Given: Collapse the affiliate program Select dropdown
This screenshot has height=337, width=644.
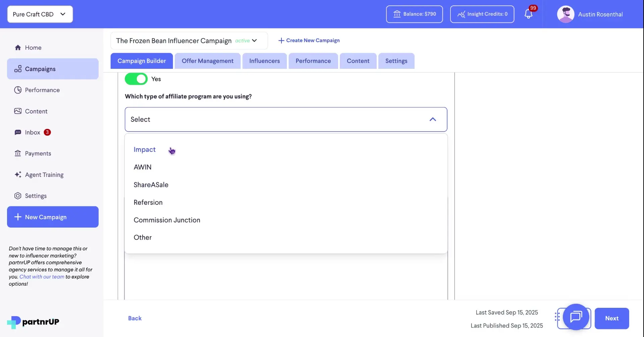Looking at the screenshot, I should coord(433,119).
